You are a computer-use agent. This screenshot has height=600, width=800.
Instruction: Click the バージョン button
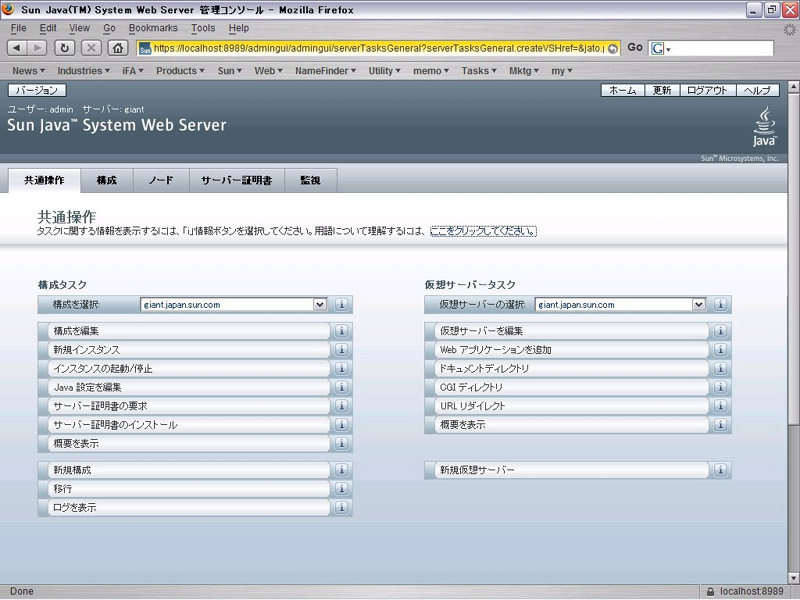(x=37, y=90)
